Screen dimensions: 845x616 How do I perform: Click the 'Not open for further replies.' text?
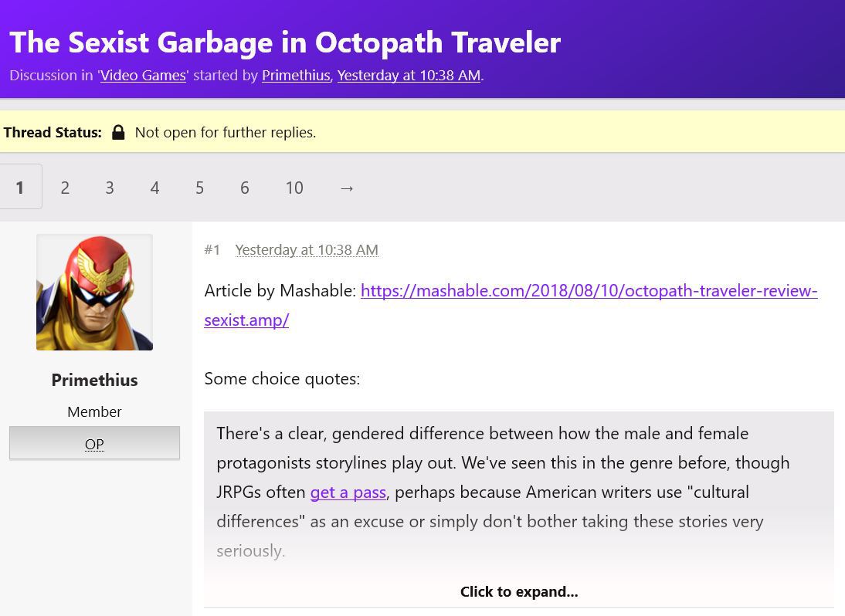pyautogui.click(x=226, y=133)
